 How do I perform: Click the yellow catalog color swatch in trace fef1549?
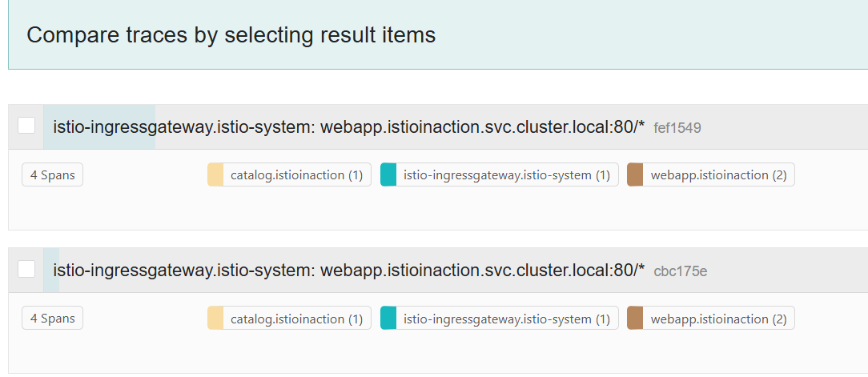pyautogui.click(x=215, y=175)
